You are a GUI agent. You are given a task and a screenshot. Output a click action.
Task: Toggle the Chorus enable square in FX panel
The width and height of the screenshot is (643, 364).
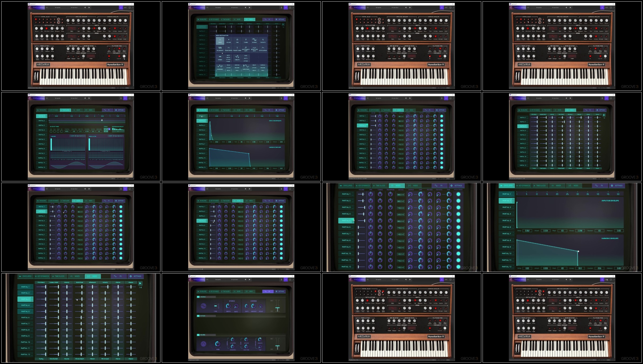point(198,297)
